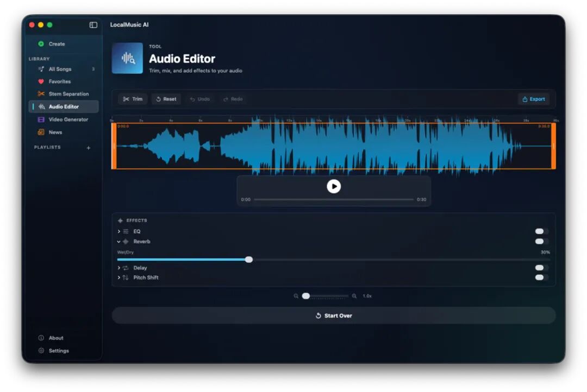The height and width of the screenshot is (392, 587).
Task: Toggle the Pitch Shift effect switch
Action: pyautogui.click(x=541, y=277)
